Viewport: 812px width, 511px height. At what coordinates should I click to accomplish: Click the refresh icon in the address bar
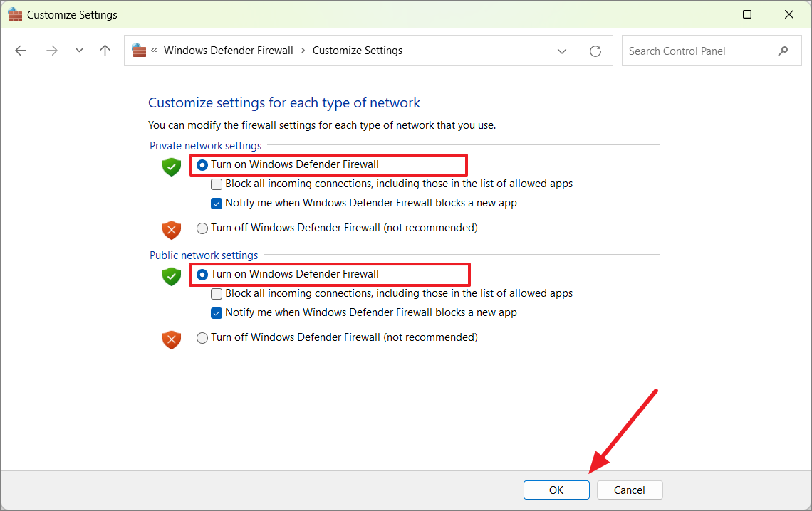point(595,50)
